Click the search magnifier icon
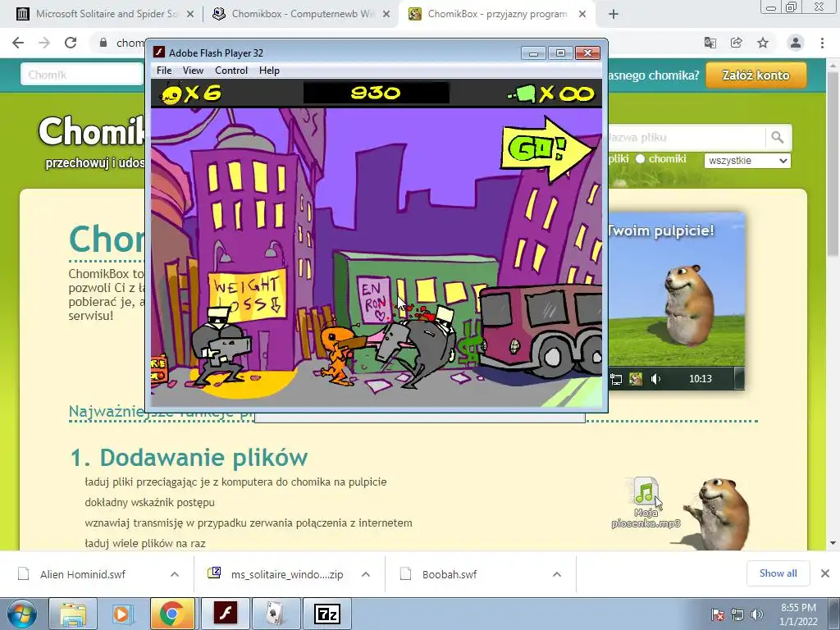840x630 pixels. tap(778, 138)
